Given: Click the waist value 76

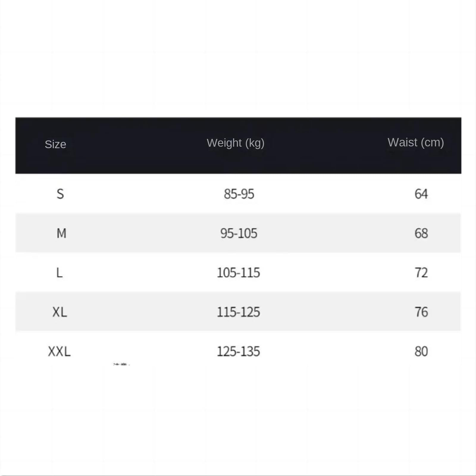Looking at the screenshot, I should pyautogui.click(x=421, y=312).
